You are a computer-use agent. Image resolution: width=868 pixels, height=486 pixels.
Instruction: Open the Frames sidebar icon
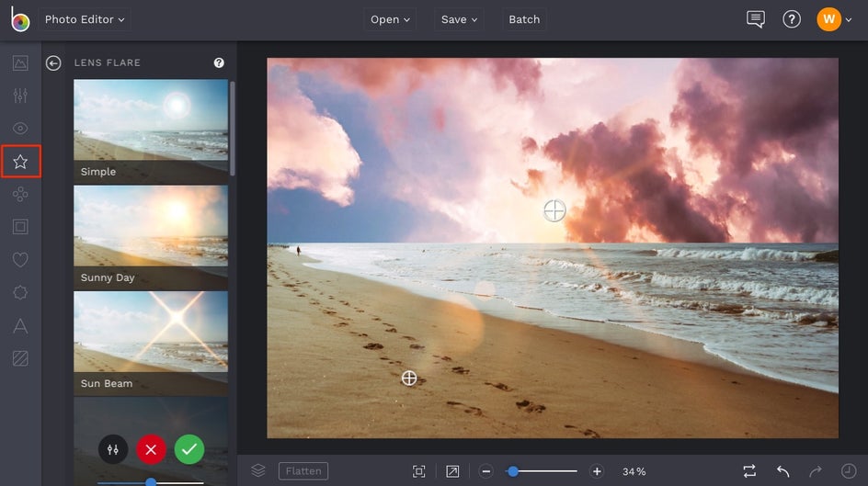pos(20,227)
